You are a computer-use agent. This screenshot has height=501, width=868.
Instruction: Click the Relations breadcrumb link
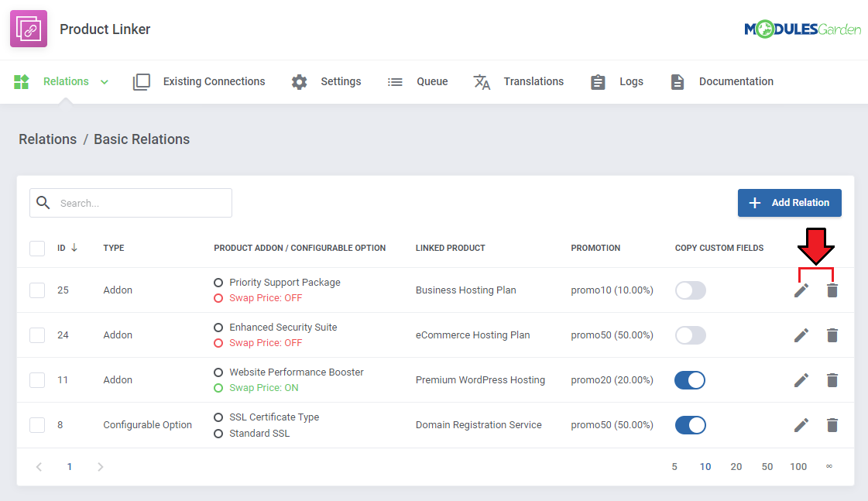point(47,139)
